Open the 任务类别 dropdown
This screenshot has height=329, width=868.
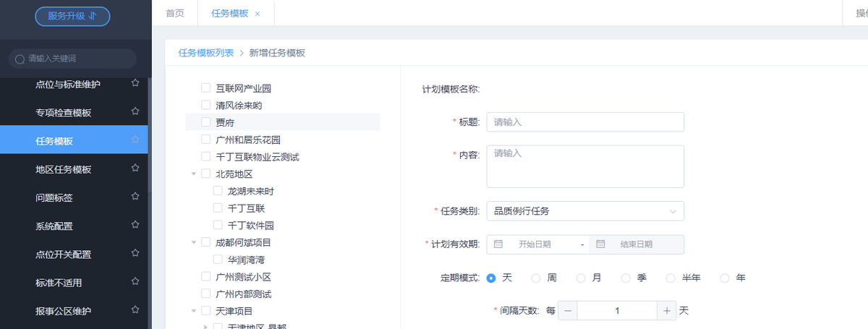pos(585,211)
